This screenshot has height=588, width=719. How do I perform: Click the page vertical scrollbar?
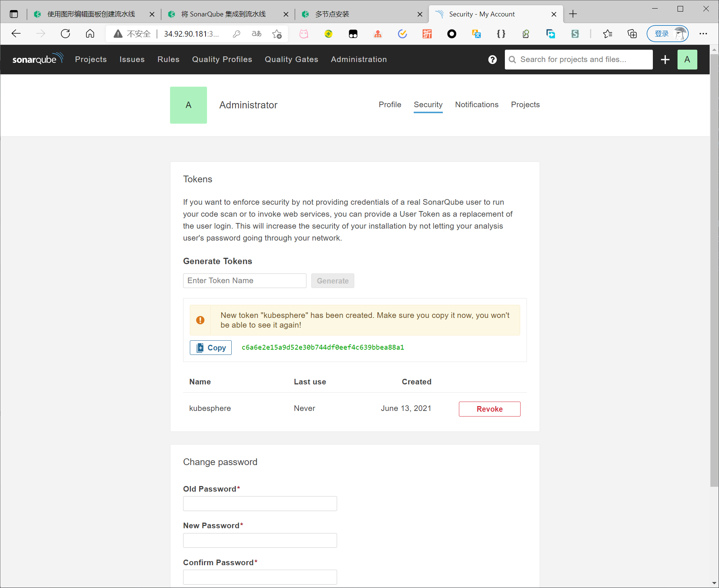click(714, 269)
